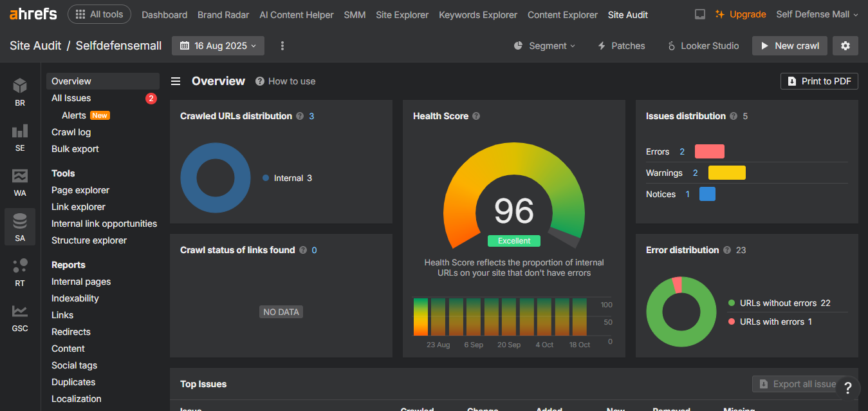Click the blue Notices bar
This screenshot has height=411, width=868.
tap(707, 194)
